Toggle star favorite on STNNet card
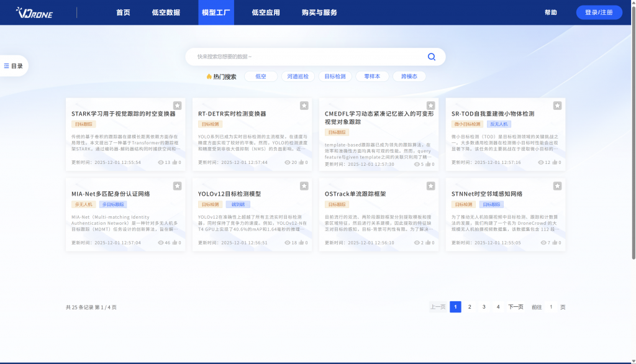The height and width of the screenshot is (364, 636). point(557,186)
